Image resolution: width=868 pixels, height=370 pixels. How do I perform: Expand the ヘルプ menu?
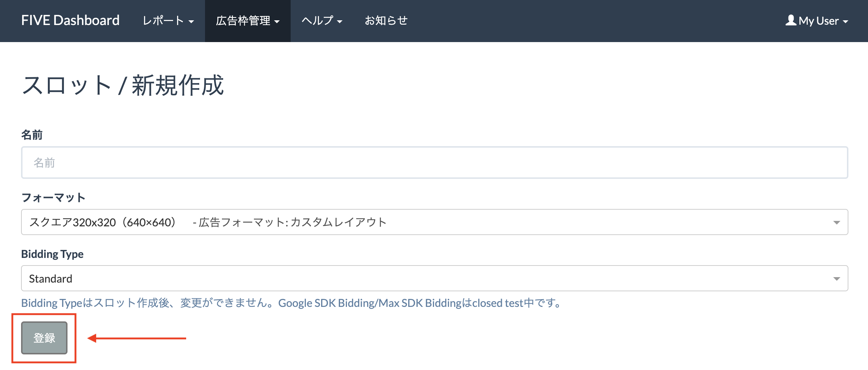click(322, 21)
